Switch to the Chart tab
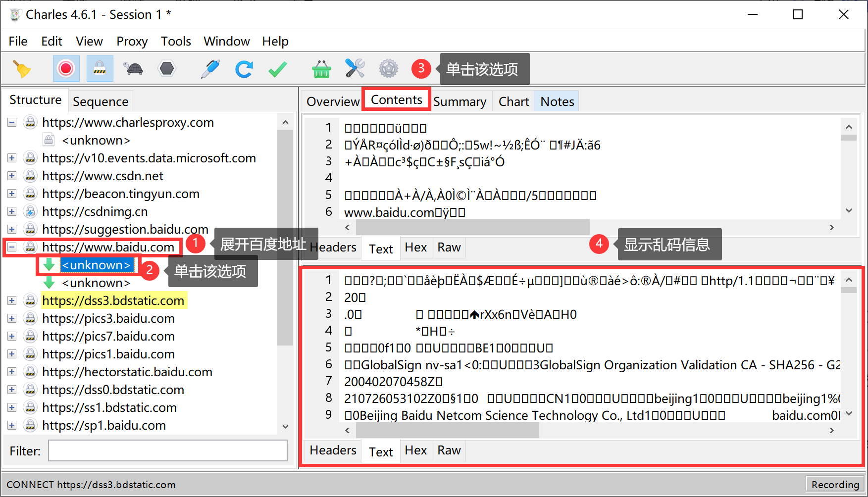The image size is (868, 497). 513,101
